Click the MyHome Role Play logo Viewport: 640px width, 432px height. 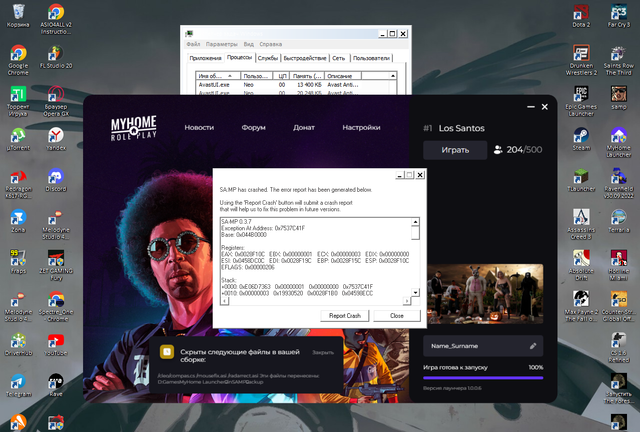[x=133, y=128]
